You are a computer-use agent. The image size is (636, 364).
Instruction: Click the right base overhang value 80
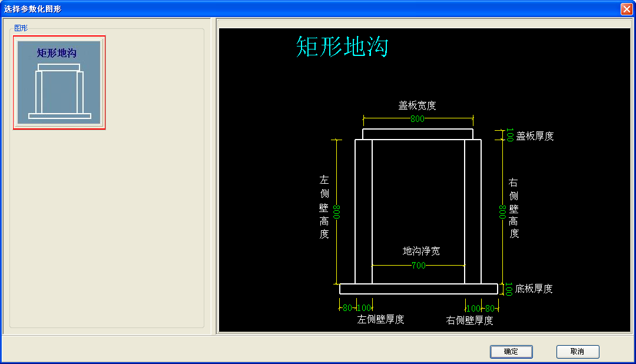[x=490, y=309]
